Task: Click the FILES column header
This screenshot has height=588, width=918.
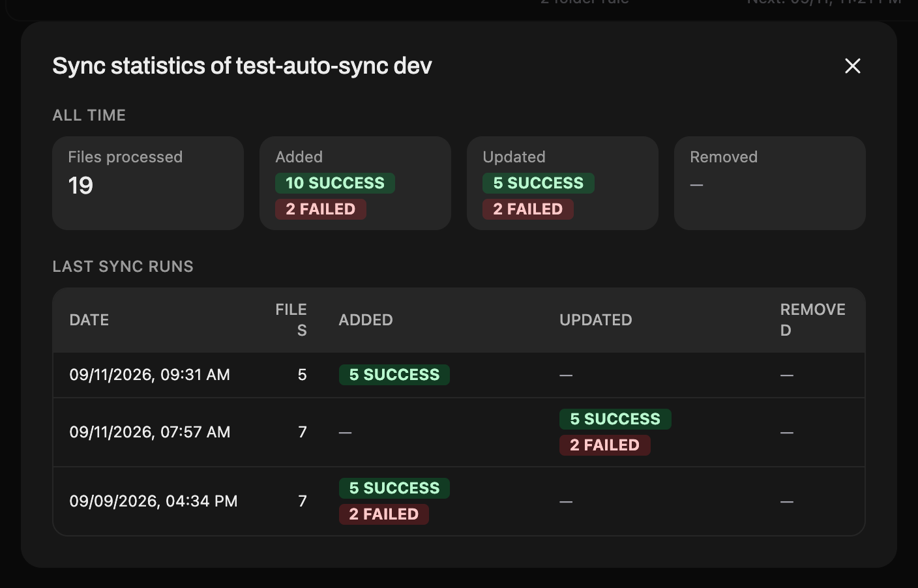Action: (291, 320)
